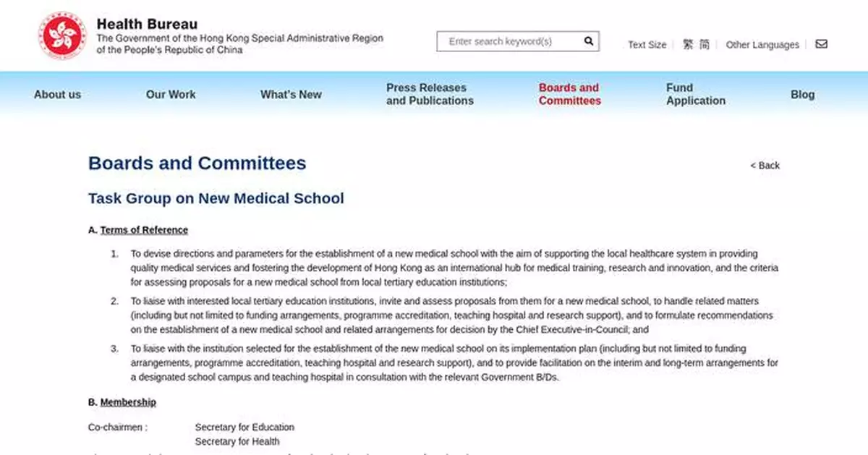The image size is (868, 455).
Task: Open Other Languages options
Action: 762,45
